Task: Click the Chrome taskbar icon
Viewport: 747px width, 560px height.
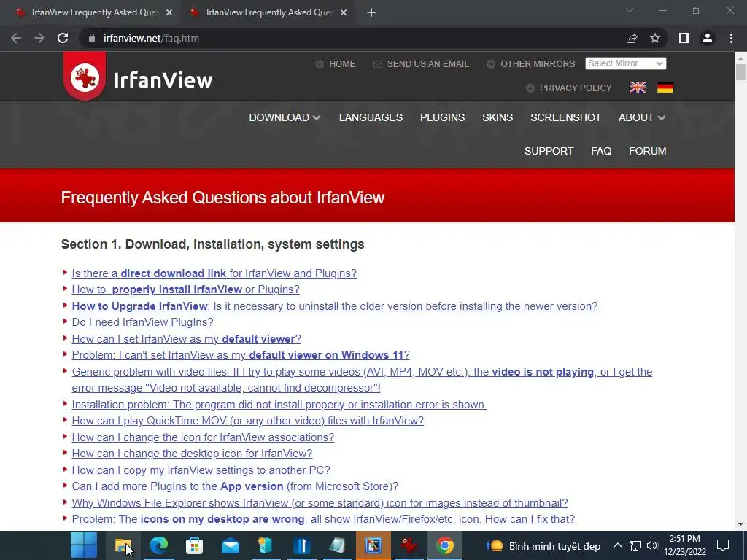Action: pos(444,545)
